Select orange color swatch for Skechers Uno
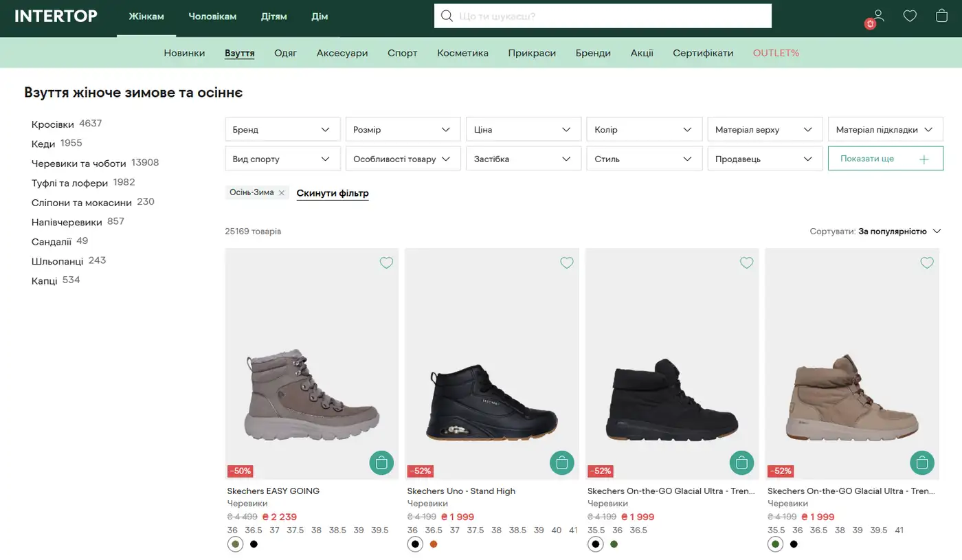962x560 pixels. coord(433,544)
